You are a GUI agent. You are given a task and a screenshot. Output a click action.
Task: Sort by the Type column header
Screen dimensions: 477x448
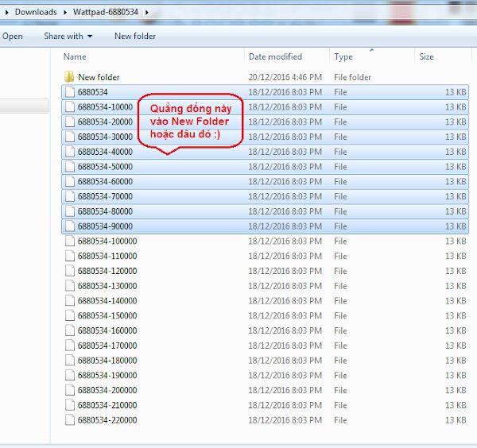click(343, 56)
